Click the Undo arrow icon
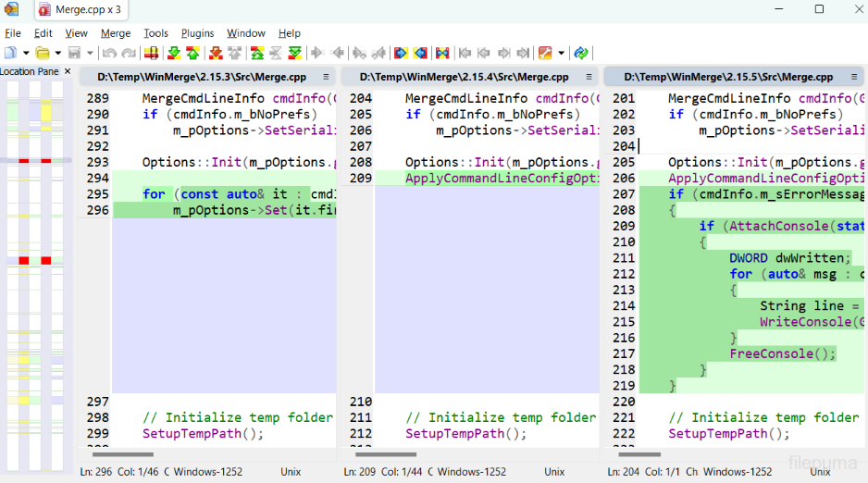This screenshot has height=483, width=868. tap(109, 54)
